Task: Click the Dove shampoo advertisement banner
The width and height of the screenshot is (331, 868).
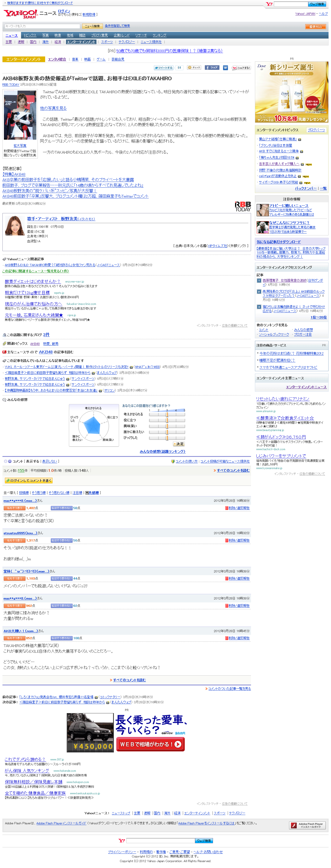Action: [x=291, y=92]
